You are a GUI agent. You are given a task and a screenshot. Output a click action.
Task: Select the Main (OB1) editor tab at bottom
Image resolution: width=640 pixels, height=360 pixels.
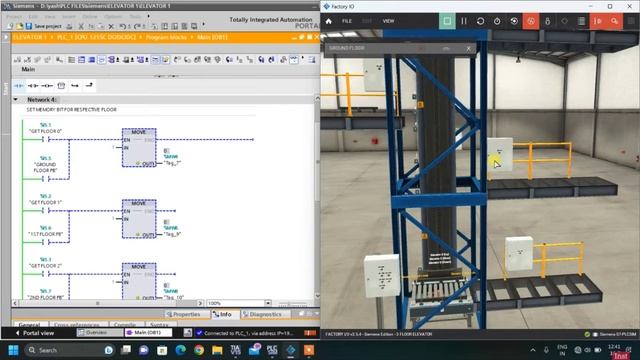coord(148,333)
